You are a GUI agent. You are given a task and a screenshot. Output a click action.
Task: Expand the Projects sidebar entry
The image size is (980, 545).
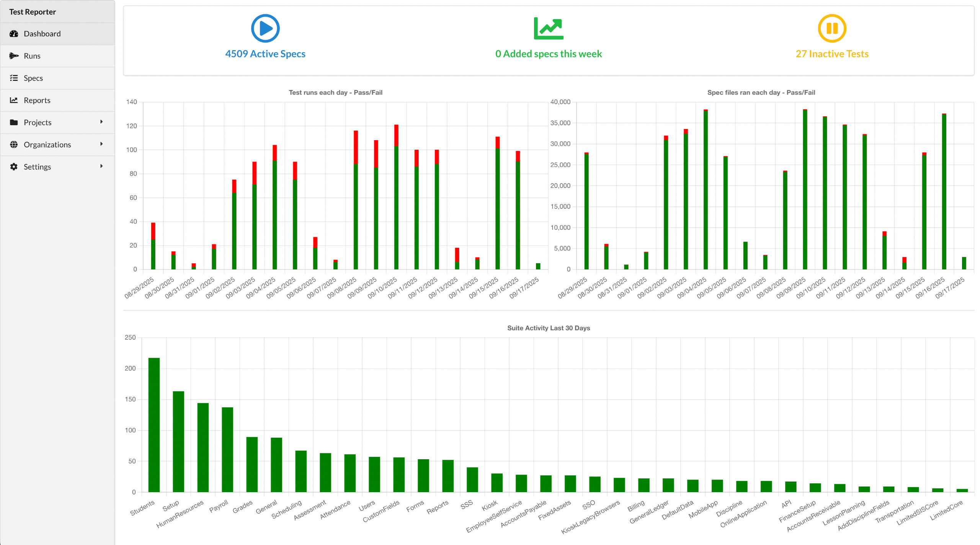(x=102, y=122)
